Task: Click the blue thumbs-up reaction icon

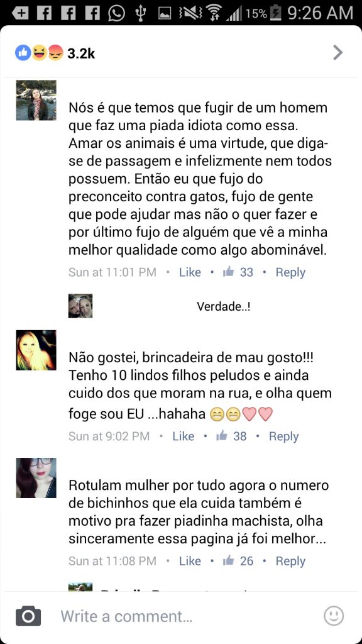Action: pyautogui.click(x=23, y=53)
